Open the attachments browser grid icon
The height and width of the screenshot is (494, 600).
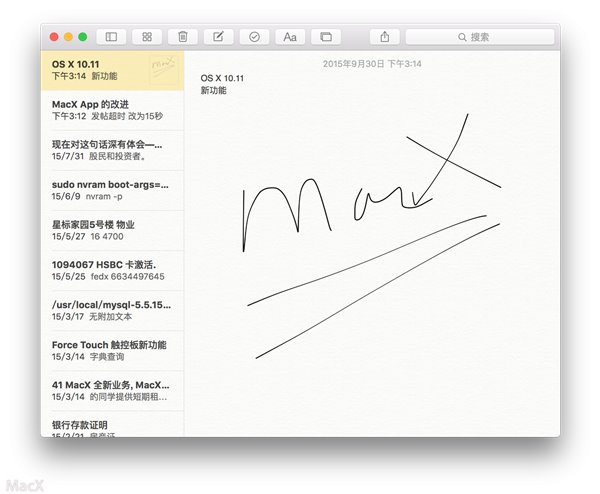pos(147,37)
